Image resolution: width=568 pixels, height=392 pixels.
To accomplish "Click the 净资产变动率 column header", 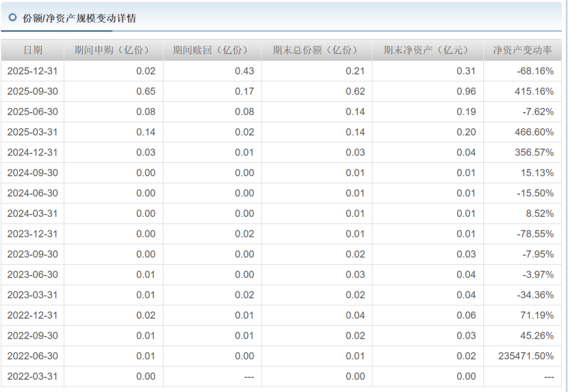I will pos(522,50).
